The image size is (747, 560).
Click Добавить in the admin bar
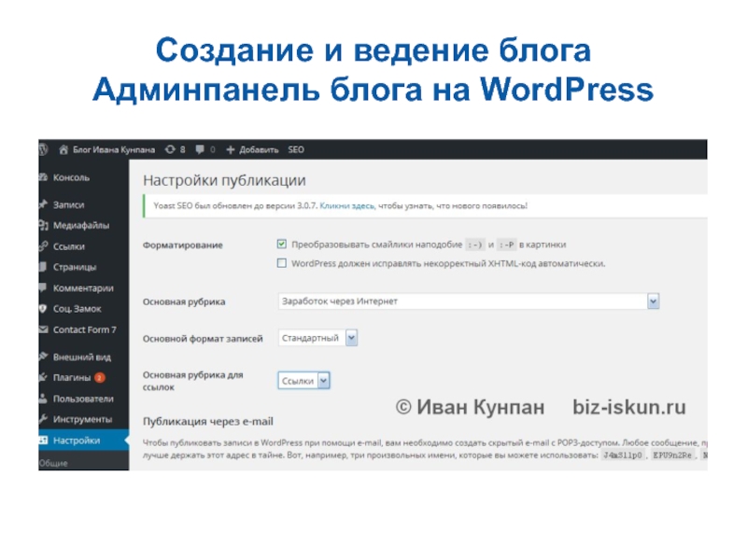(259, 149)
